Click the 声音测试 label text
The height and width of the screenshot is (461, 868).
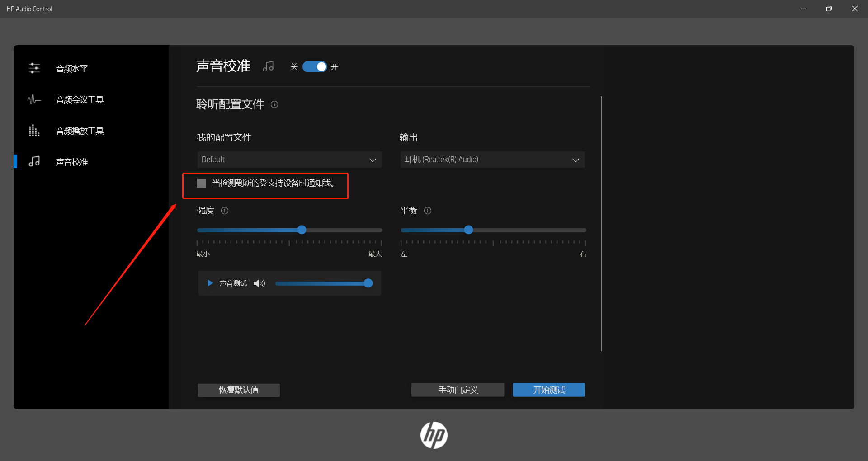(233, 283)
